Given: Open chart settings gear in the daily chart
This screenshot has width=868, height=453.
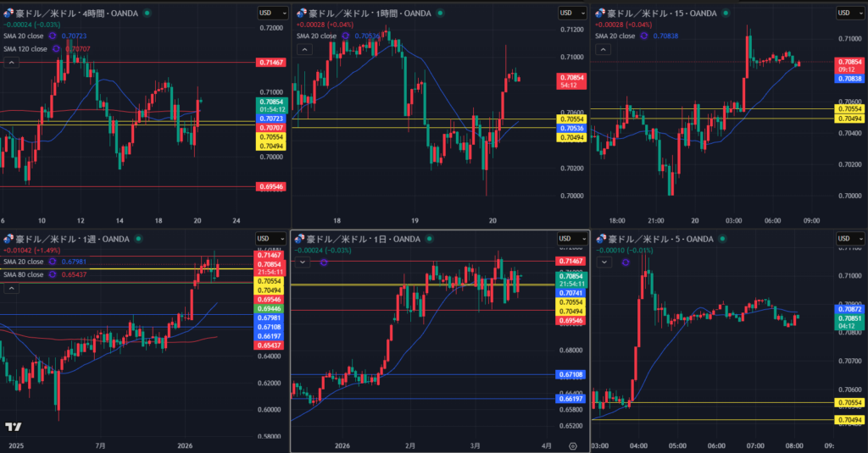Looking at the screenshot, I should point(573,445).
